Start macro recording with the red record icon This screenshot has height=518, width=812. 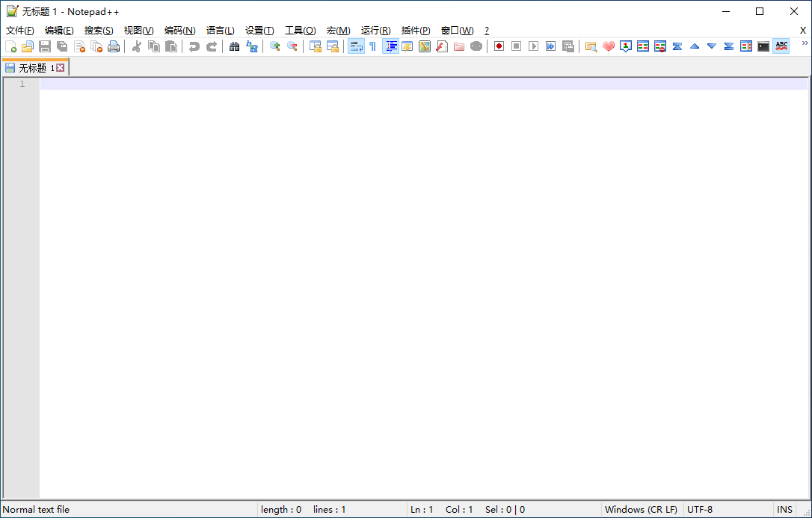[498, 46]
